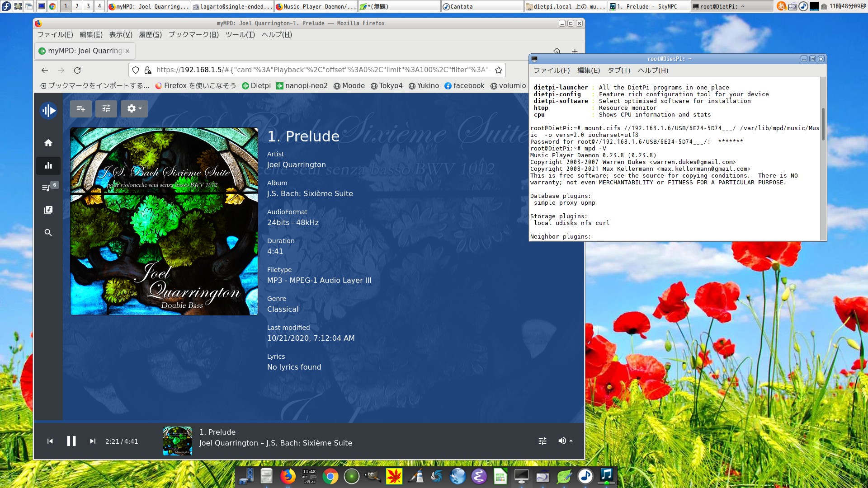The image size is (868, 488).
Task: Go to the previous track
Action: click(x=50, y=441)
